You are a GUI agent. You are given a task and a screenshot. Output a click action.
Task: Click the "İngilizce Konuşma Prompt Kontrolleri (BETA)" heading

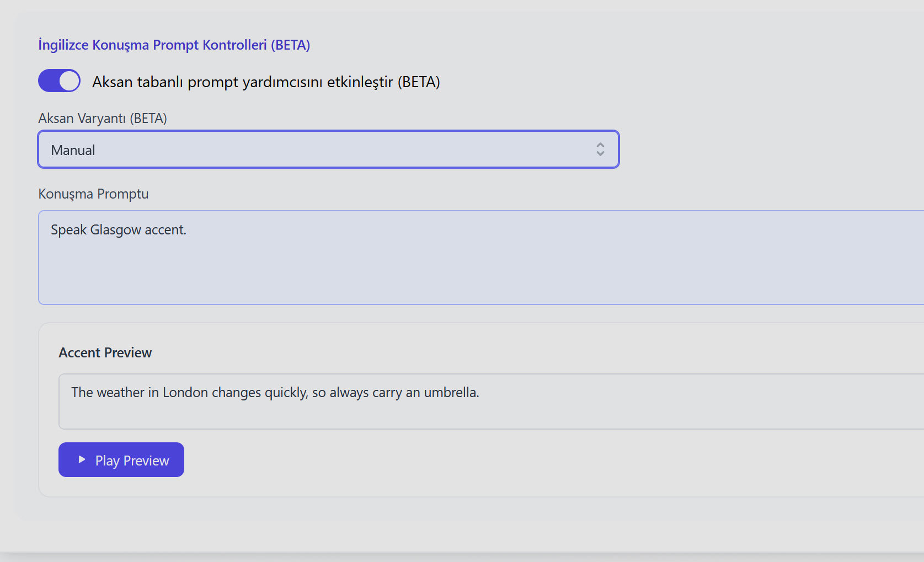(174, 45)
